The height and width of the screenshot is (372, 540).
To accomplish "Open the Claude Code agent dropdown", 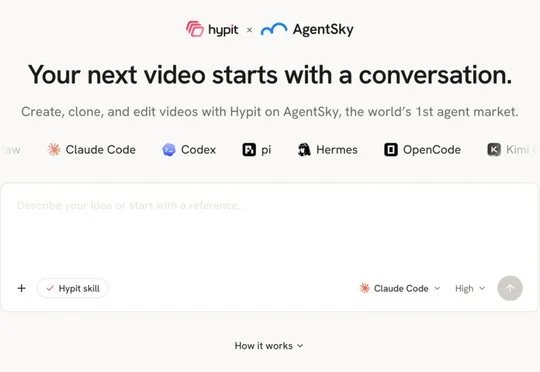I will 400,288.
